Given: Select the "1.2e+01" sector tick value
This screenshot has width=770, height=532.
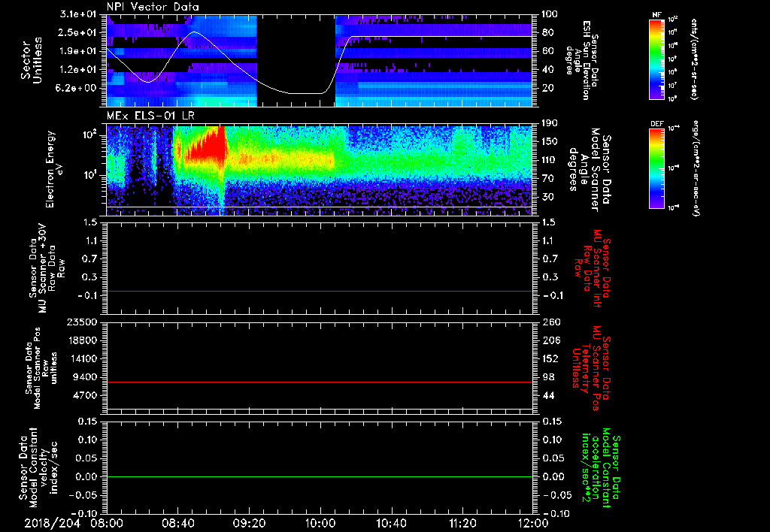Looking at the screenshot, I should point(76,70).
